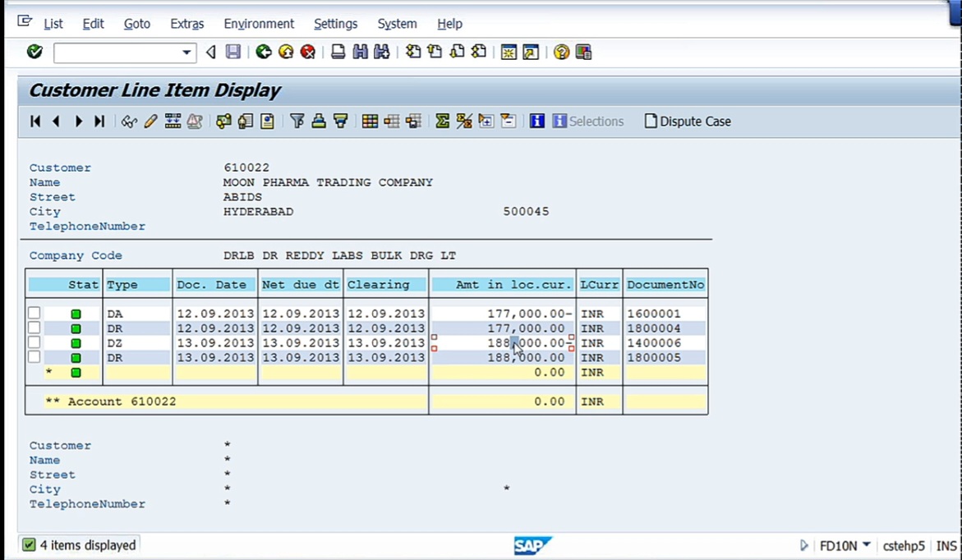
Task: Open the System menu
Action: [x=397, y=24]
